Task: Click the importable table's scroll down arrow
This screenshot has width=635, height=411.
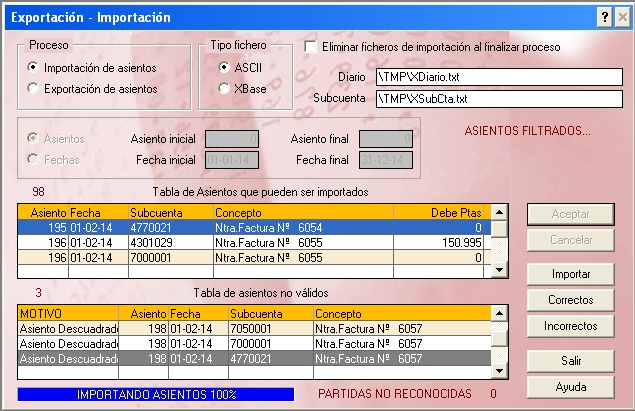Action: tap(499, 270)
